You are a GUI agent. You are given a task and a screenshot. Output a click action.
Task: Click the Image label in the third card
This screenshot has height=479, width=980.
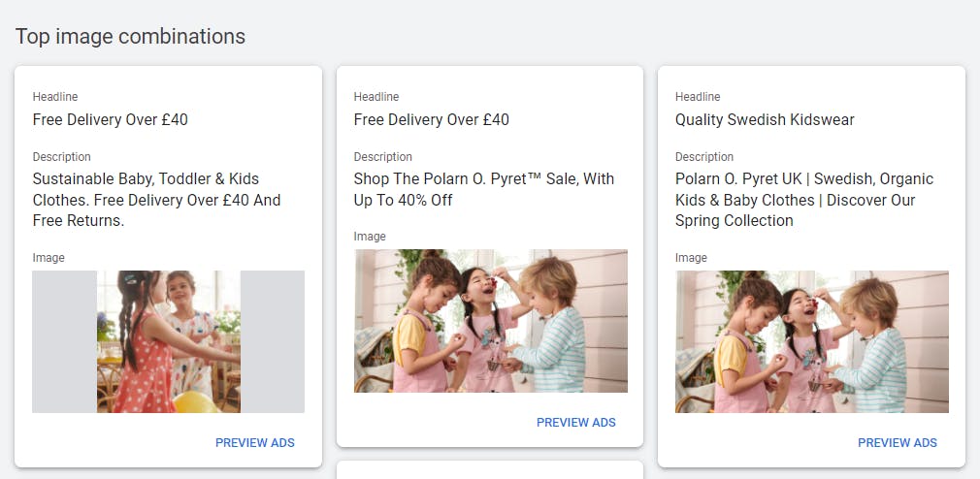tap(691, 257)
